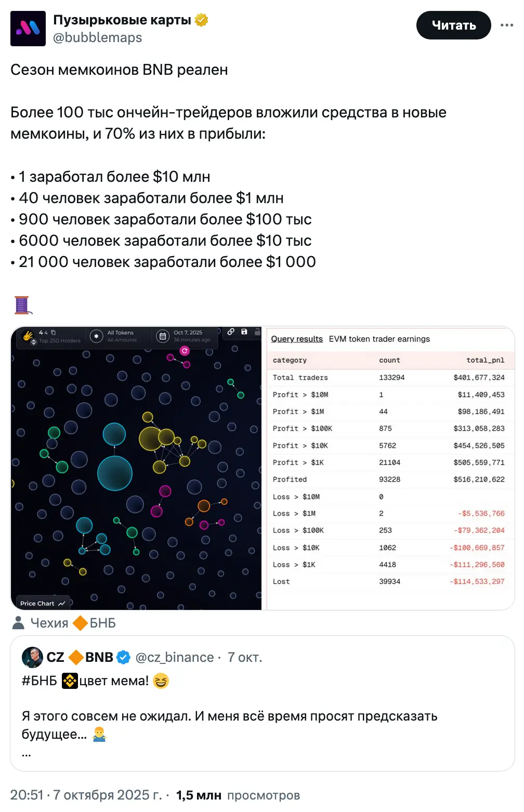Click the Query results tab

297,339
